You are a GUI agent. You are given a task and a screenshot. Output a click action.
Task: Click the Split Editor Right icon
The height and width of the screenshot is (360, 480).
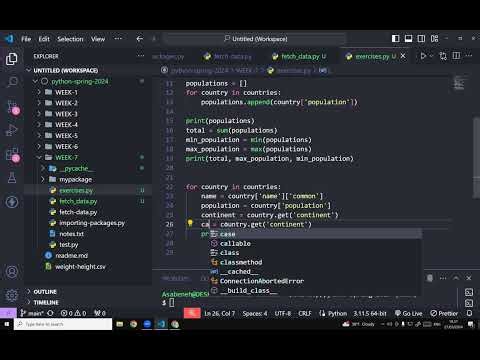pyautogui.click(x=456, y=56)
